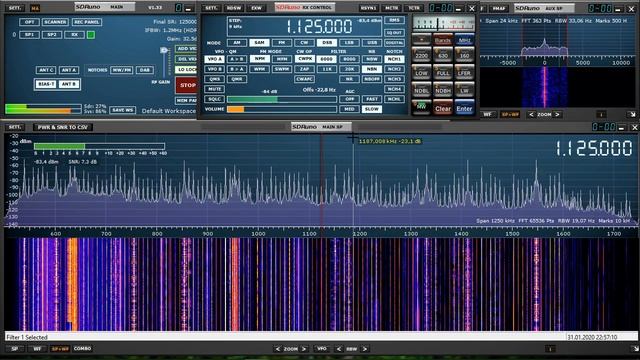Click the 1.125.000 frequency display in RX Control

tap(319, 27)
